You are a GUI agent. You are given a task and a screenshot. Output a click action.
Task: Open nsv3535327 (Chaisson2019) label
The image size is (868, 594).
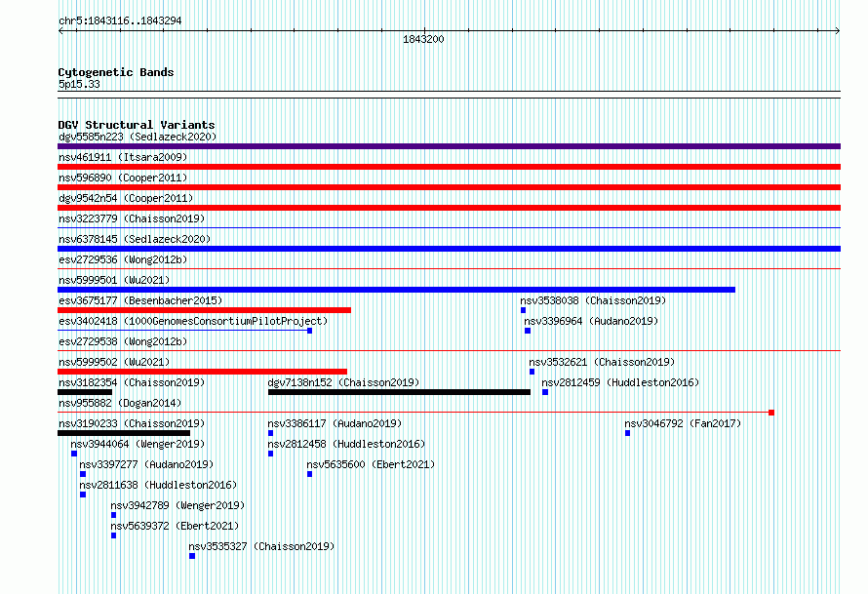click(261, 546)
